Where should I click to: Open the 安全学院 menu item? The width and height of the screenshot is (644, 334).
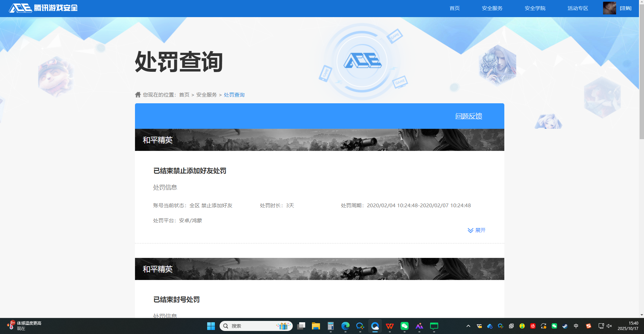[x=536, y=8]
